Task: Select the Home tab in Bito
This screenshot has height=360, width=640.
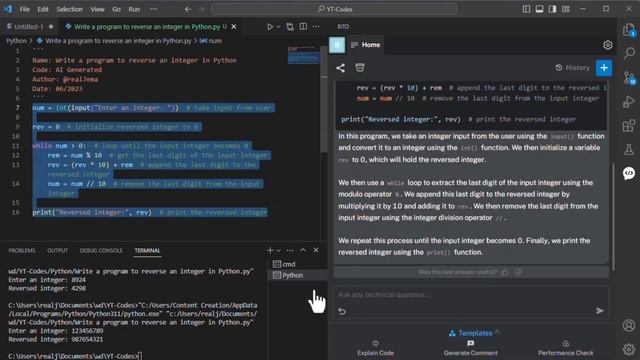Action: pyautogui.click(x=366, y=45)
